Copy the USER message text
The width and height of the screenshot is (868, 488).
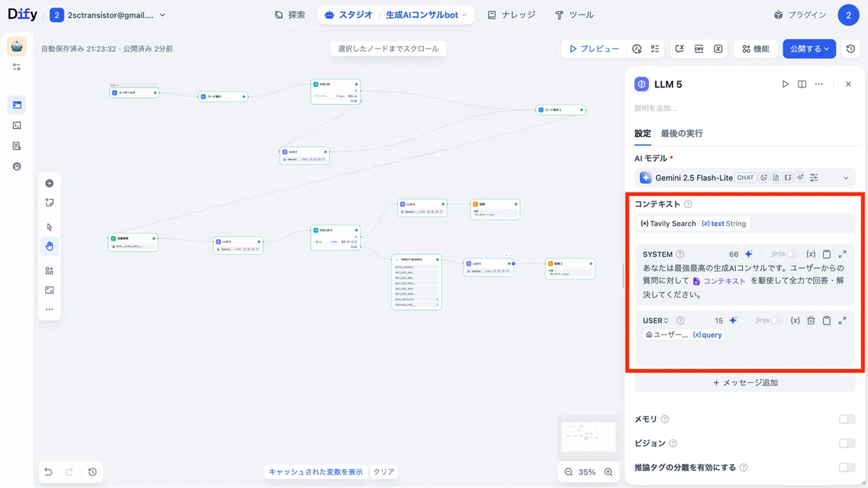click(827, 320)
